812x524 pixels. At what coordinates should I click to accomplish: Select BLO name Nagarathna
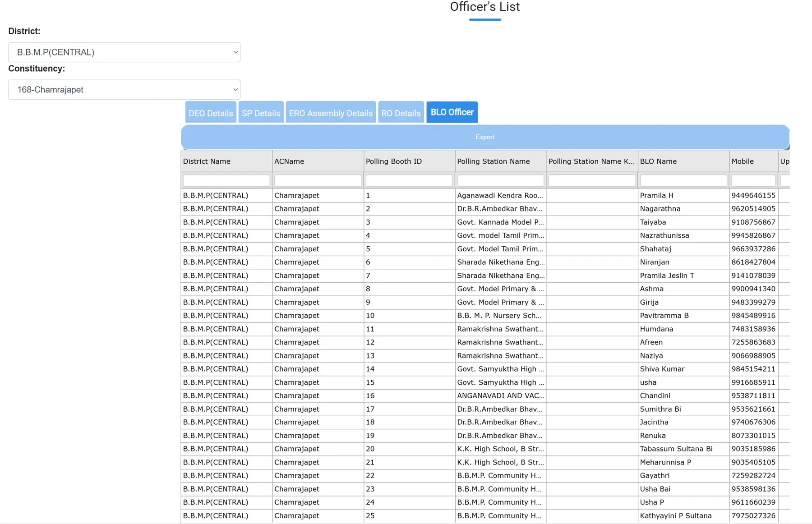tap(660, 209)
